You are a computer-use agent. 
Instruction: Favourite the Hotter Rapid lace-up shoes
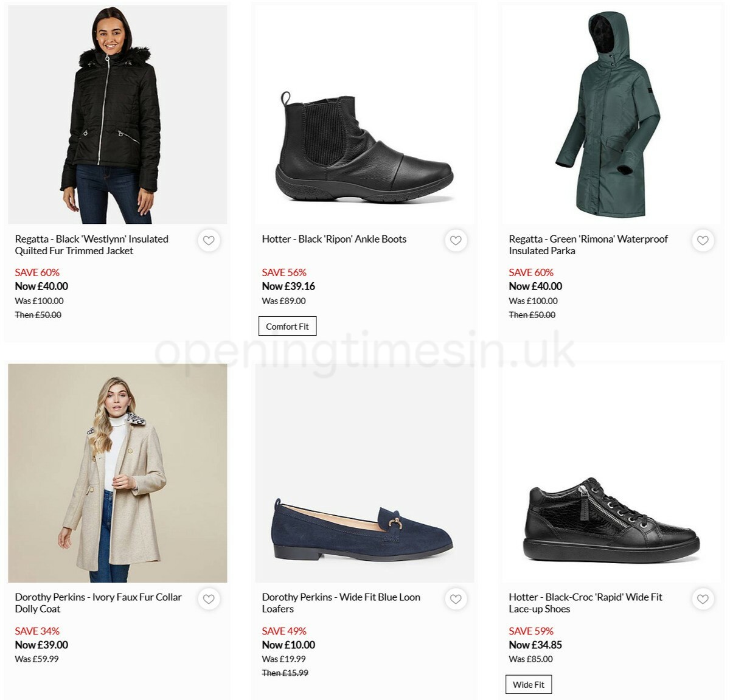pos(703,599)
